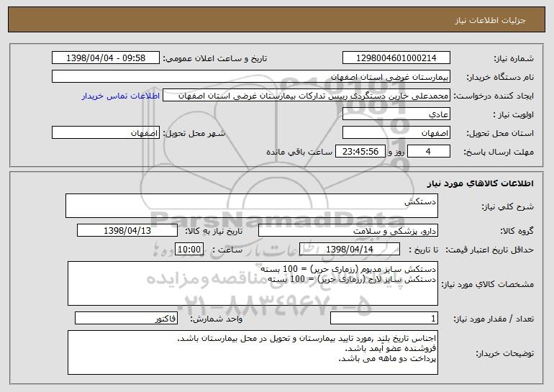Click the شرح کلی نیاز box دستکش
554x392 pixels.
(x=252, y=206)
